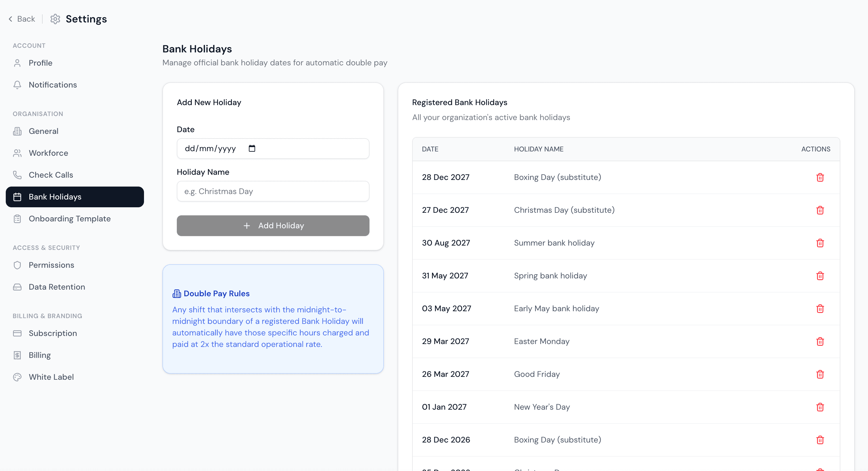
Task: Click the Double Pay Rules document icon
Action: (177, 294)
